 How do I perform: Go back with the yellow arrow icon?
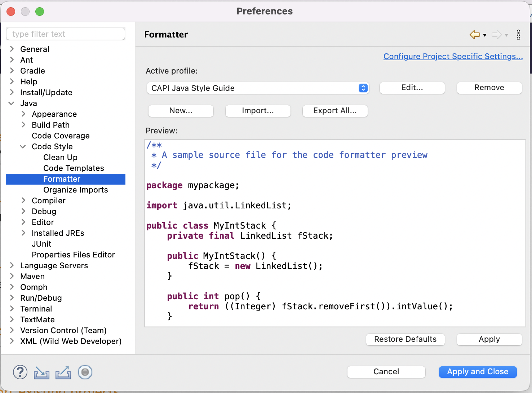(x=475, y=35)
